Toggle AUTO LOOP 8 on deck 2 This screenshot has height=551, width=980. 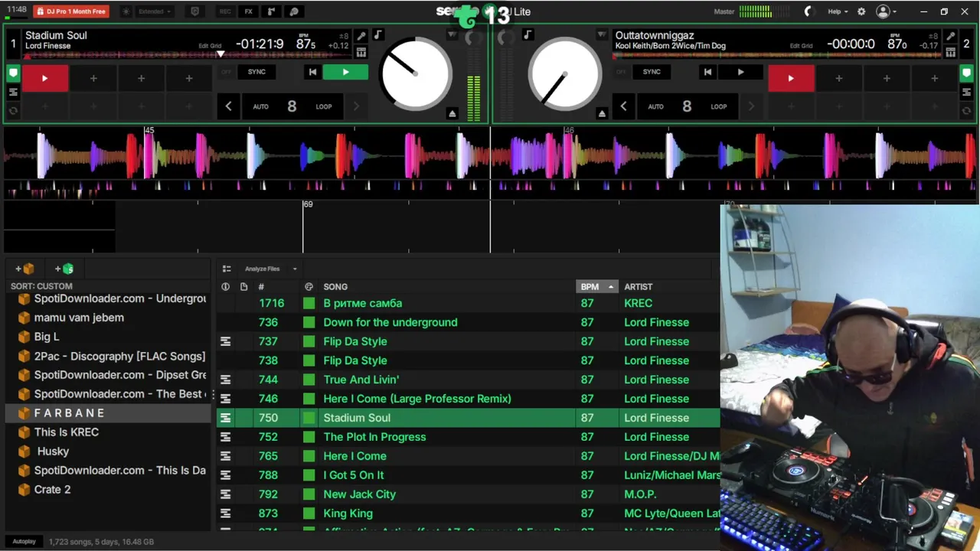pos(687,106)
